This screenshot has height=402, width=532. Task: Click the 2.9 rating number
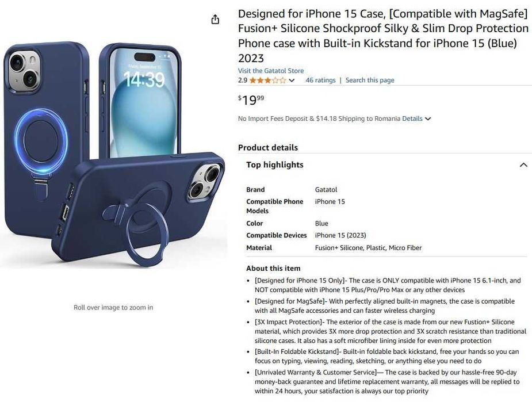click(243, 81)
